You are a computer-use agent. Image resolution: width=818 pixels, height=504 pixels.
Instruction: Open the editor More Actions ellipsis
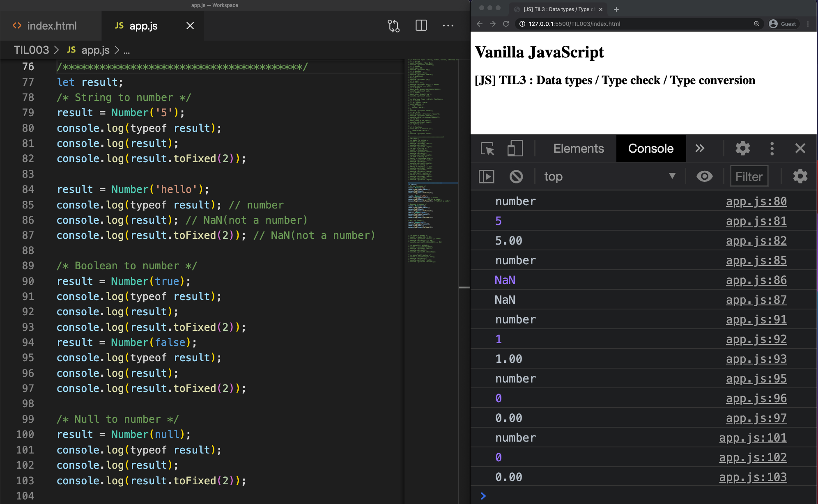click(x=448, y=26)
